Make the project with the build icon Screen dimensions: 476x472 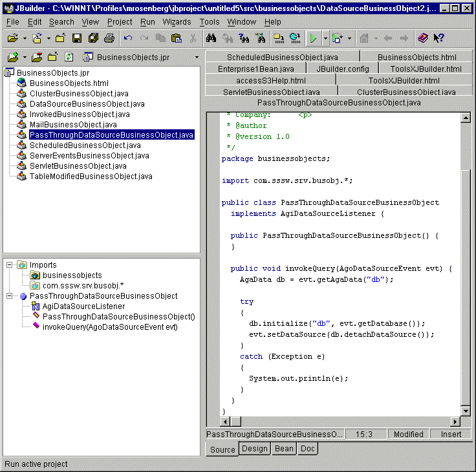pyautogui.click(x=279, y=38)
